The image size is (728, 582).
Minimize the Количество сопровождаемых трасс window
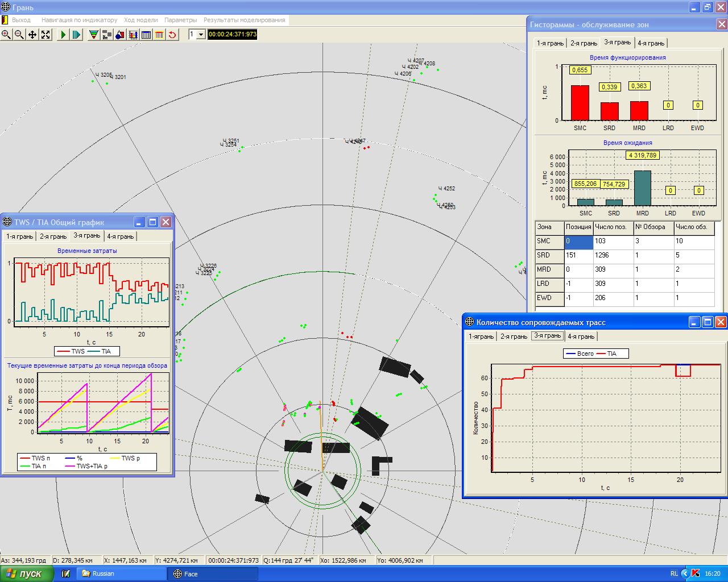pos(694,322)
